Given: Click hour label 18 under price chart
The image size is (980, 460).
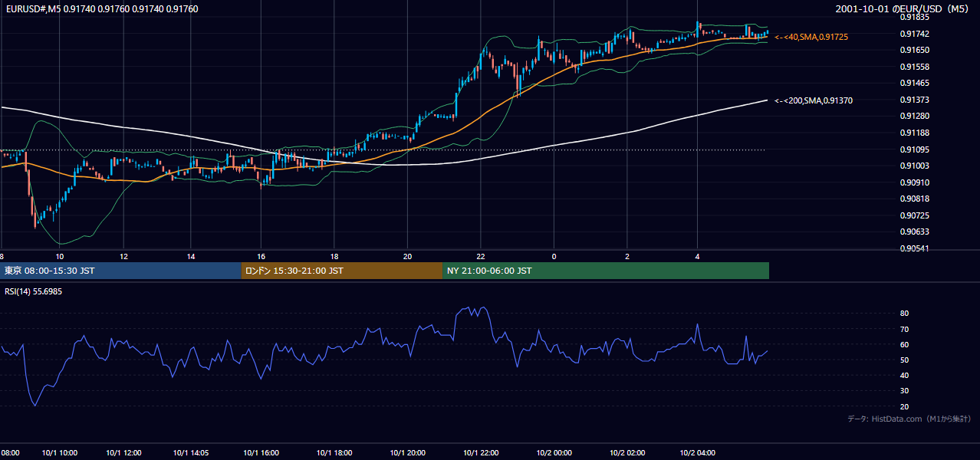Looking at the screenshot, I should [334, 256].
